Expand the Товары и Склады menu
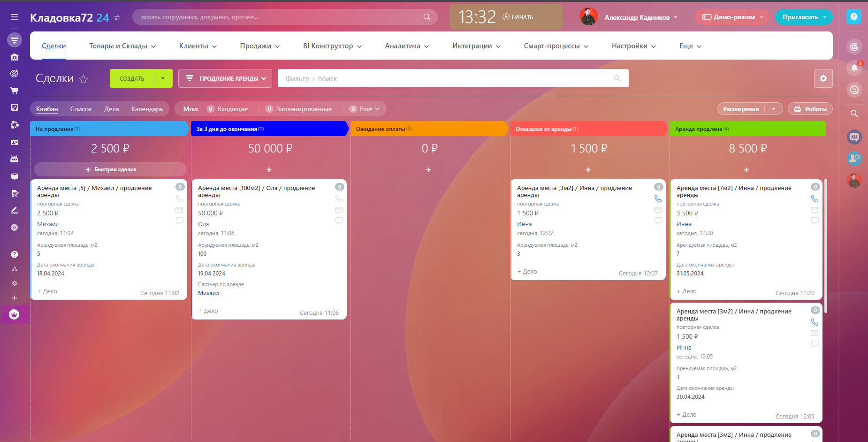Screen dimensions: 868x442 [x=122, y=46]
